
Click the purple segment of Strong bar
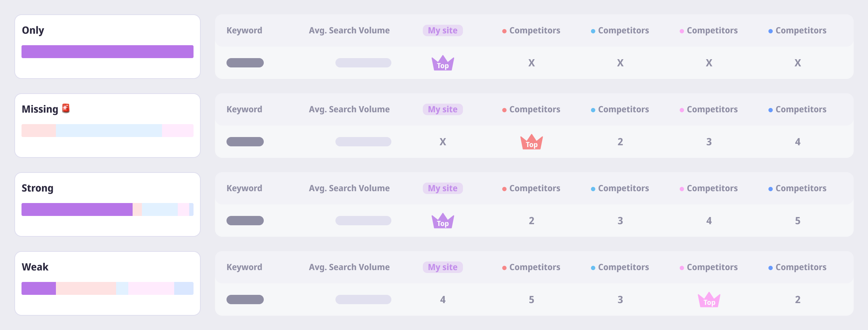pyautogui.click(x=77, y=209)
